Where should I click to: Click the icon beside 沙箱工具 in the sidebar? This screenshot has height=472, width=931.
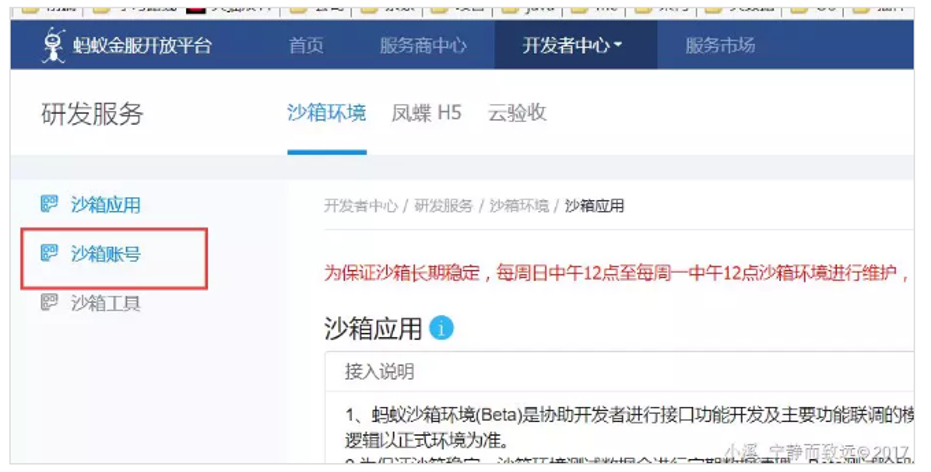click(49, 302)
